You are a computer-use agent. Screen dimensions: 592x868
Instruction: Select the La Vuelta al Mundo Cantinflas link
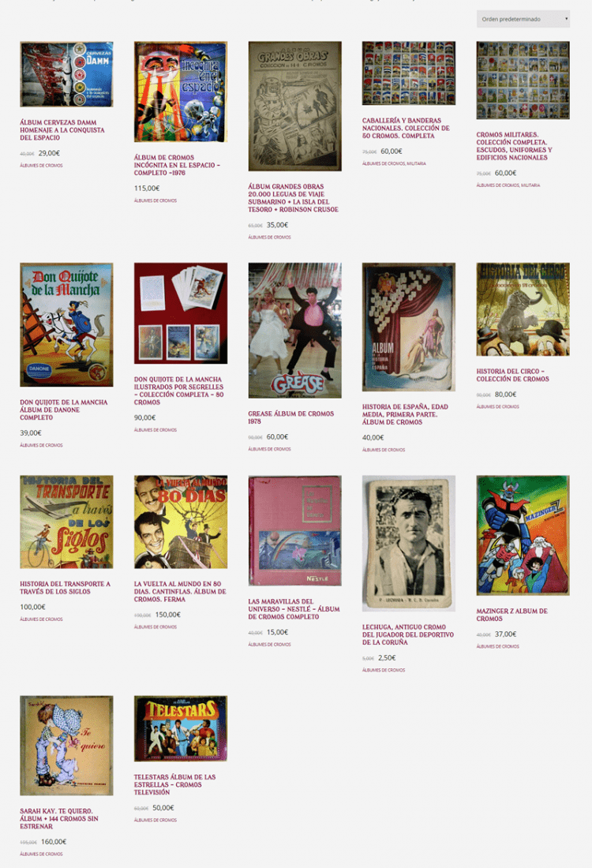coord(180,591)
